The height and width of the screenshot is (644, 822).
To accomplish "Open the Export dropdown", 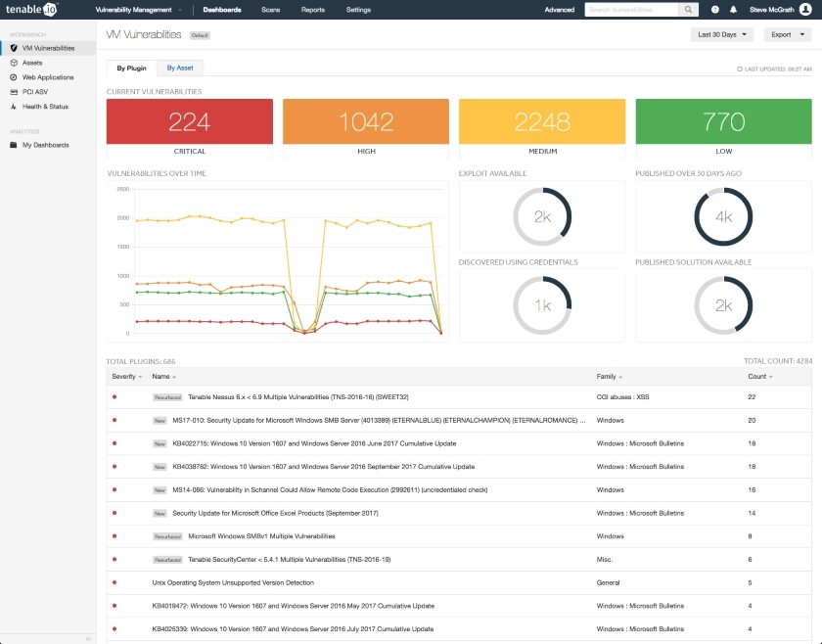I will point(788,34).
